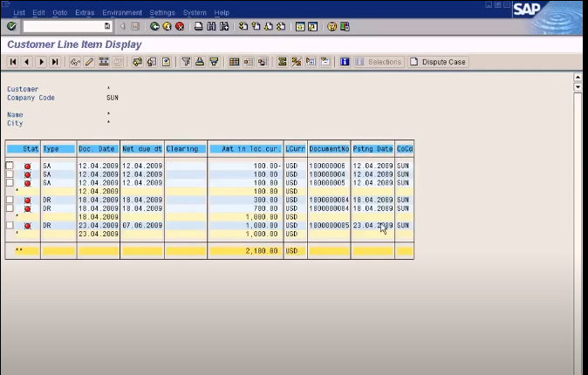Tick checkbox for document 1800000085 row

pyautogui.click(x=10, y=225)
